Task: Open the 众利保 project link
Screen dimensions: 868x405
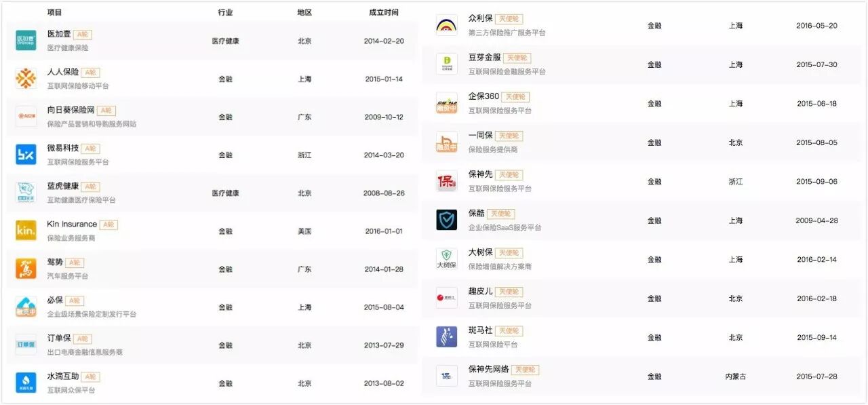Action: [480, 18]
